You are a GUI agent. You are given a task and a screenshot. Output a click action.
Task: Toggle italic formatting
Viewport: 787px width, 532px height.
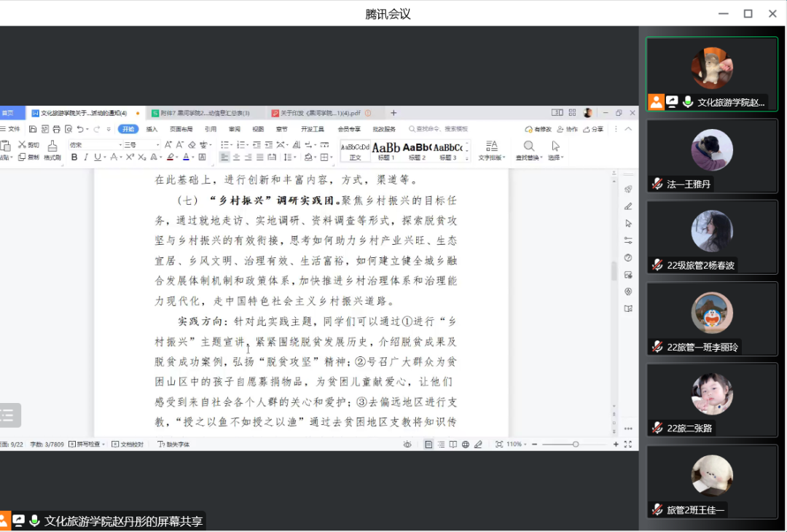86,157
